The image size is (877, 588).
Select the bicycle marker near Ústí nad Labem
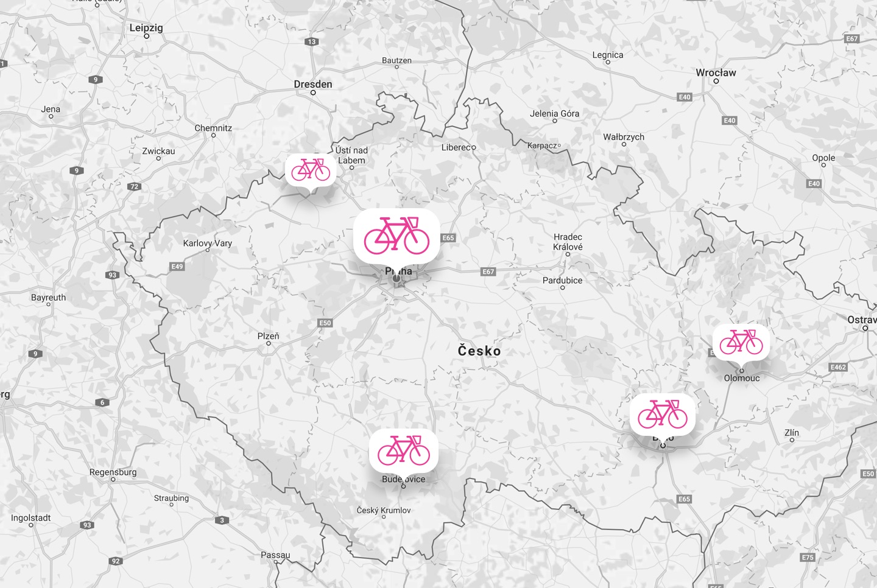[311, 170]
